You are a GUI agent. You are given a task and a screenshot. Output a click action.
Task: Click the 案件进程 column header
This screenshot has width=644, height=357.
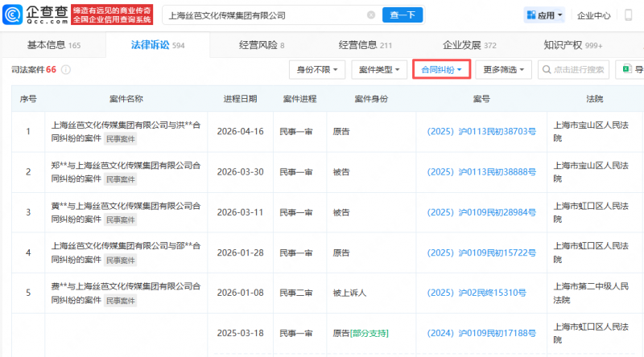click(299, 99)
